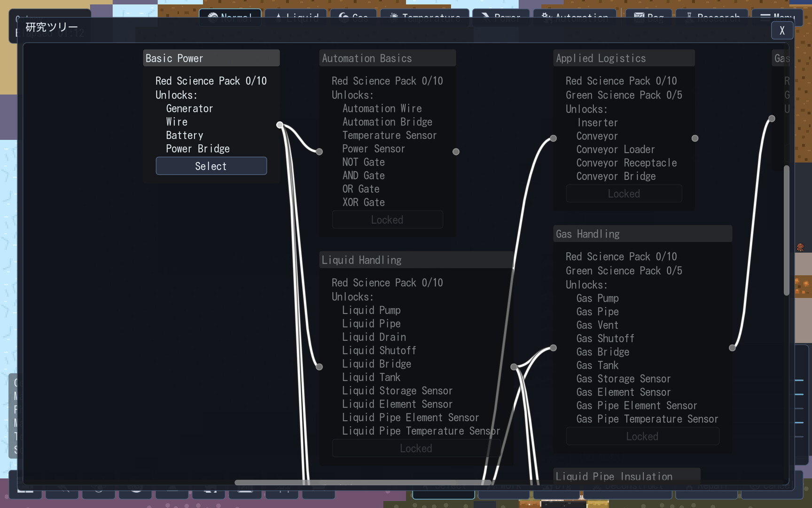This screenshot has width=812, height=508.
Task: Close the research tree window
Action: (782, 31)
